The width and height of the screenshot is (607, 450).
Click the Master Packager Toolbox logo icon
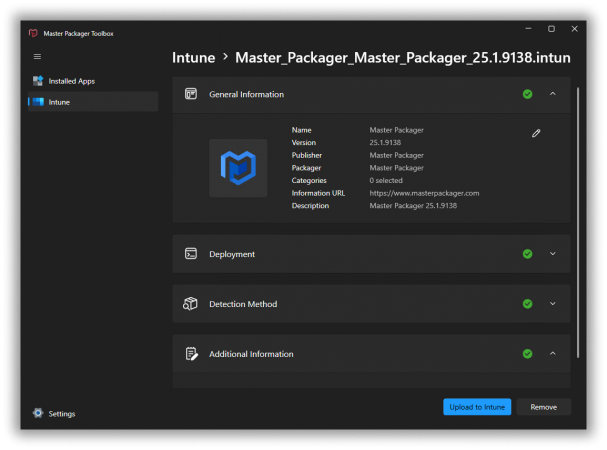(x=33, y=33)
